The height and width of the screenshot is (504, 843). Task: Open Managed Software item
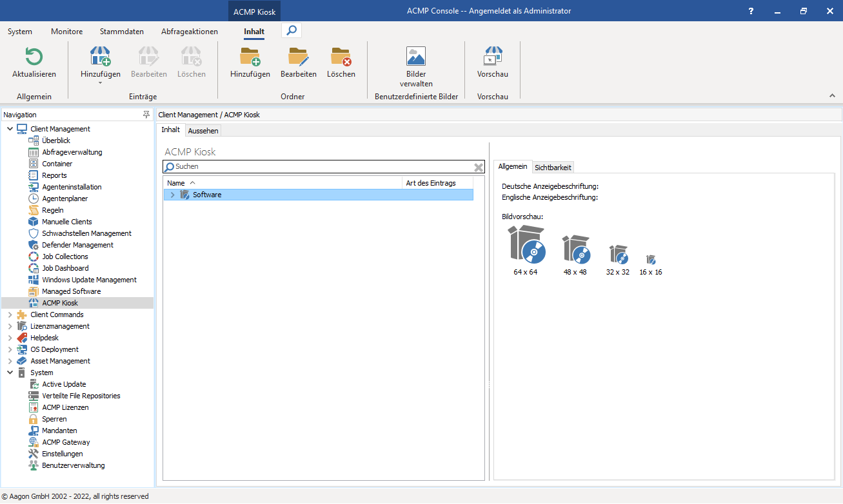71,291
